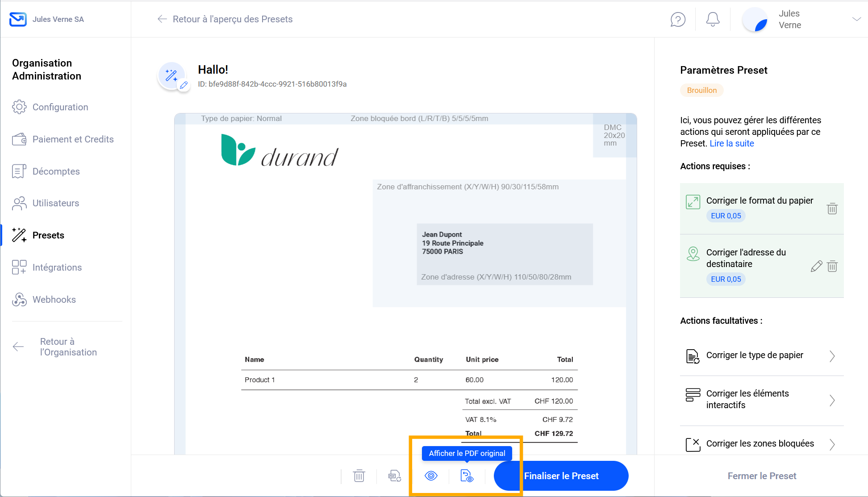Go to Webhooks section
Screen dimensions: 868x497
pos(54,300)
